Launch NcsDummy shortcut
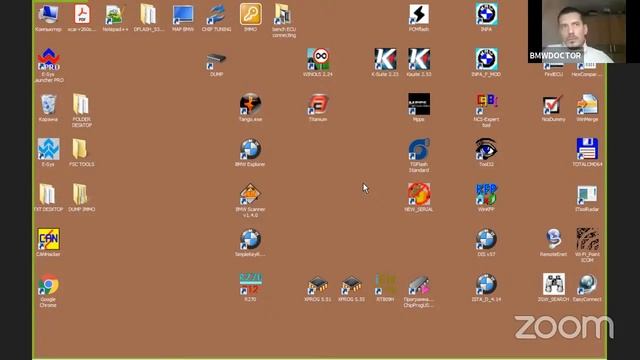 [553, 104]
